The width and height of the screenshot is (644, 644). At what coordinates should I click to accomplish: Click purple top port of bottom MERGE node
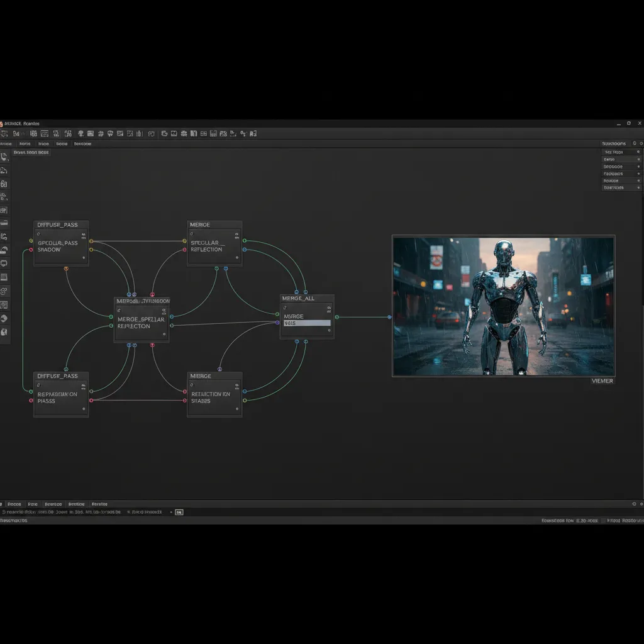tap(219, 369)
